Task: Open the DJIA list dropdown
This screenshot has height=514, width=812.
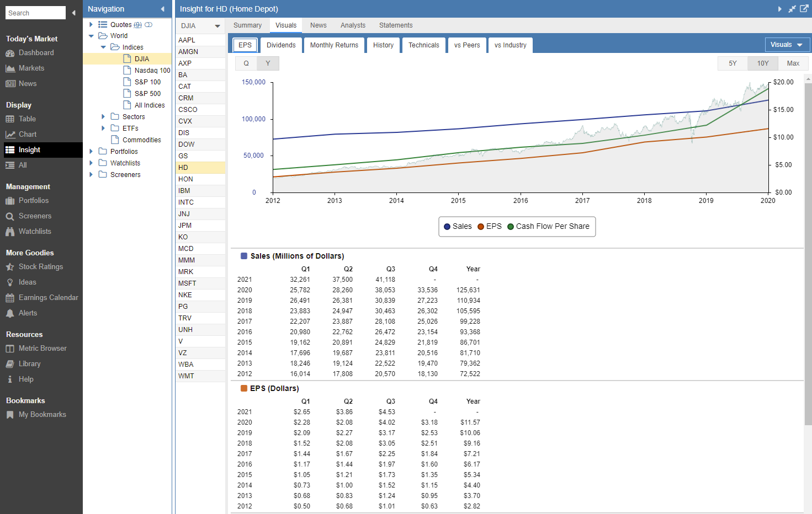Action: 200,26
